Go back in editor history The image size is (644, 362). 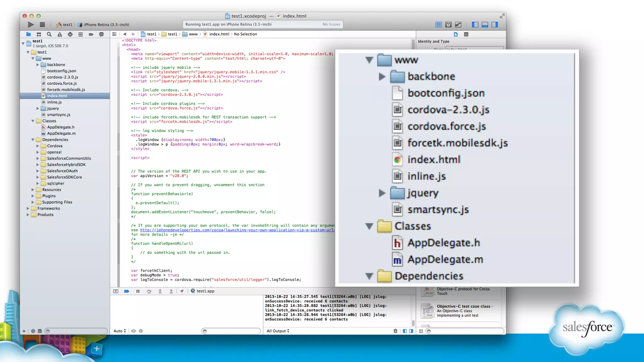(125, 34)
